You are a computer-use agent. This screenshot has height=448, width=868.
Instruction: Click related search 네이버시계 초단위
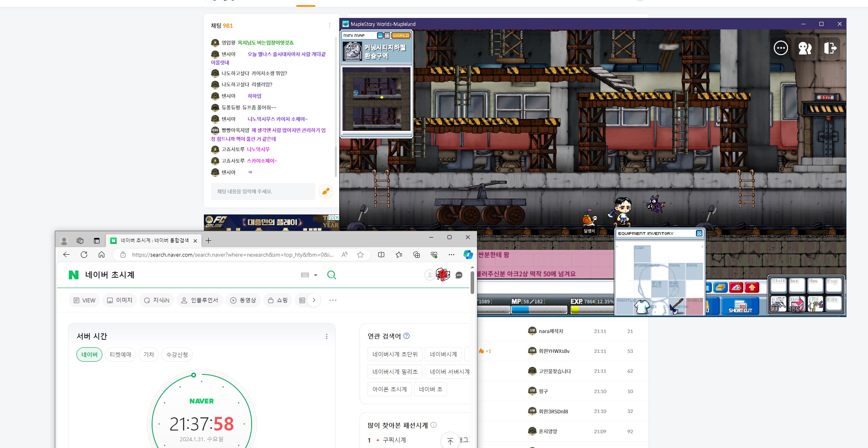pyautogui.click(x=395, y=354)
